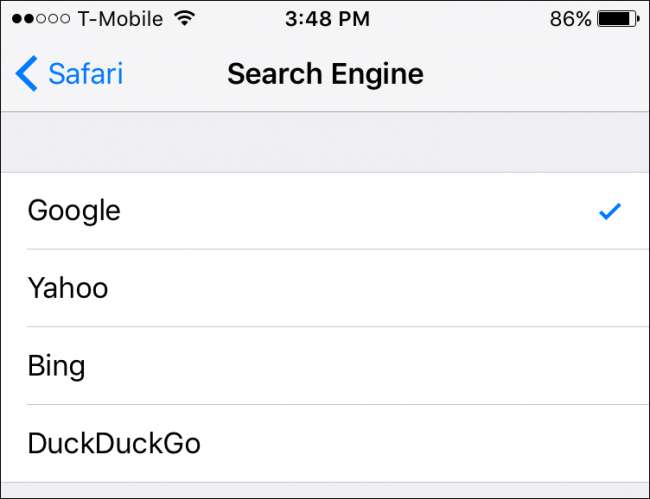Image resolution: width=650 pixels, height=499 pixels.
Task: Tap blank navigation bar right of title
Action: (x=540, y=74)
